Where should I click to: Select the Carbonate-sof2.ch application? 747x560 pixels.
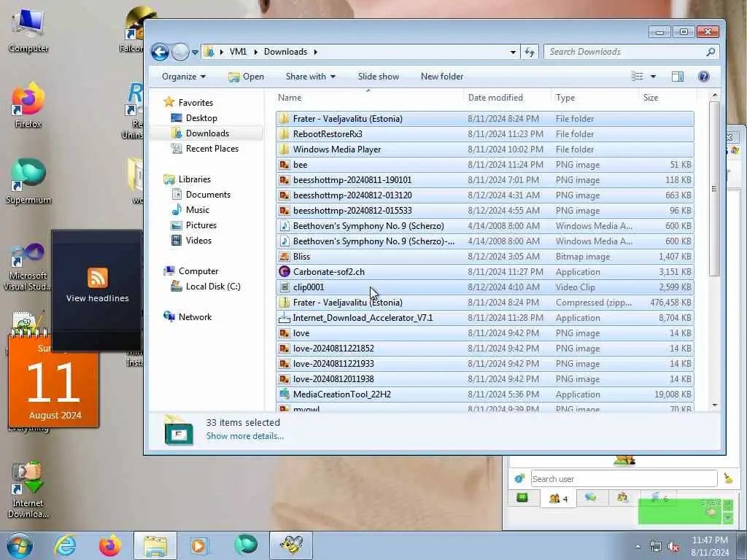point(484,272)
